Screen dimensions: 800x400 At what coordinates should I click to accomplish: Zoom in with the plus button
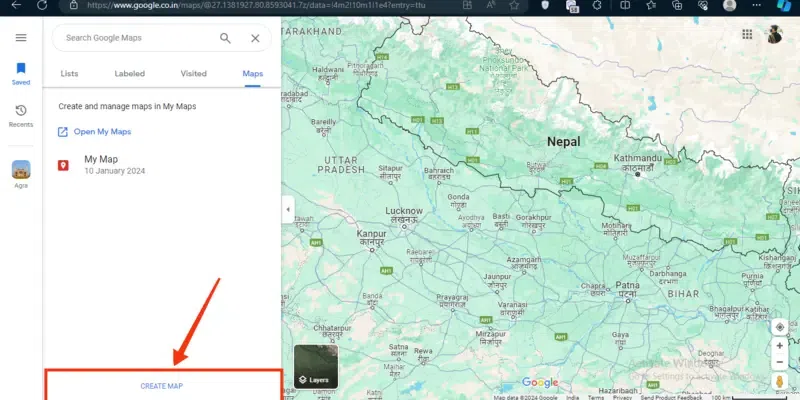coord(780,346)
